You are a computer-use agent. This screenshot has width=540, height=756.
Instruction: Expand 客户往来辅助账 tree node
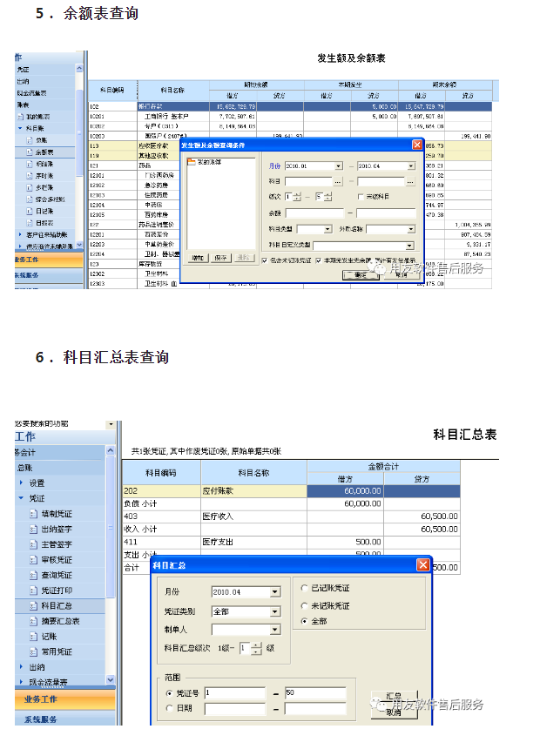pyautogui.click(x=20, y=234)
